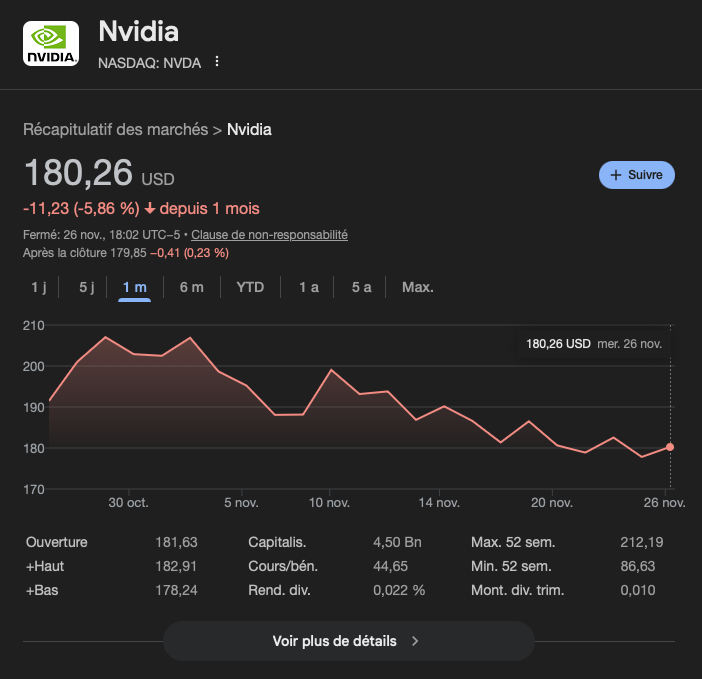Click the +Bas value 178,24

pos(176,590)
